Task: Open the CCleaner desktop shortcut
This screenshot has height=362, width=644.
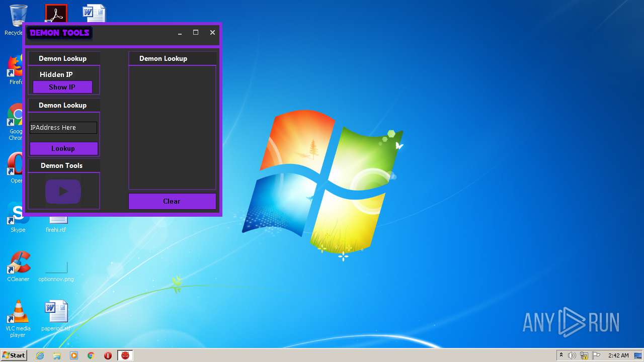Action: pos(18,266)
